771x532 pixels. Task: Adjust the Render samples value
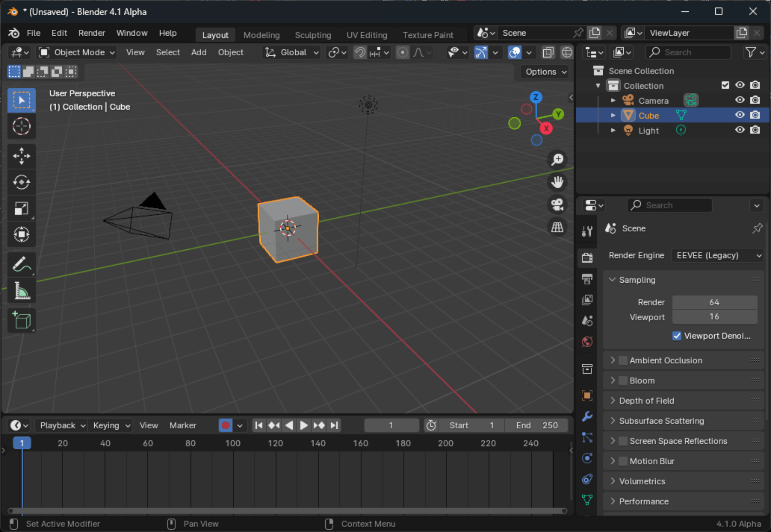click(714, 302)
